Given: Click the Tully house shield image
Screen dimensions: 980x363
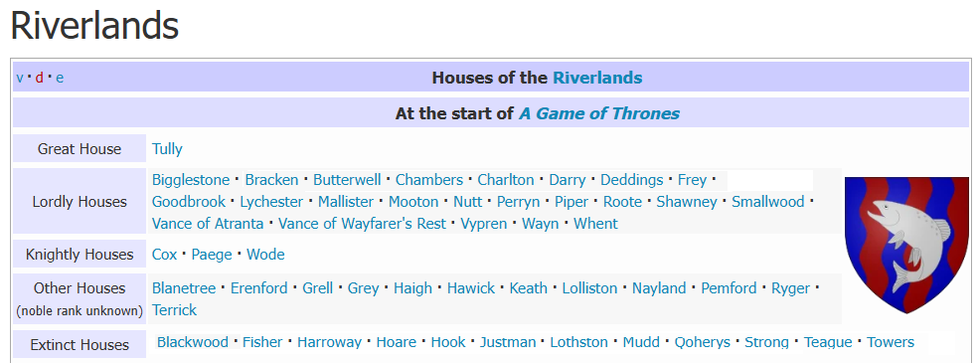Looking at the screenshot, I should click(x=906, y=245).
